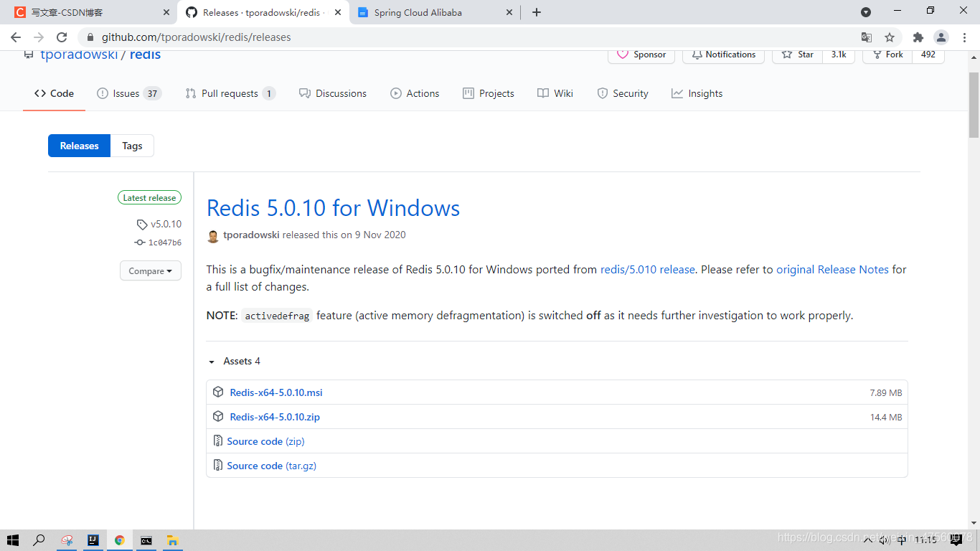The height and width of the screenshot is (551, 980).
Task: Open the Chrome three-dot menu
Action: pyautogui.click(x=963, y=37)
